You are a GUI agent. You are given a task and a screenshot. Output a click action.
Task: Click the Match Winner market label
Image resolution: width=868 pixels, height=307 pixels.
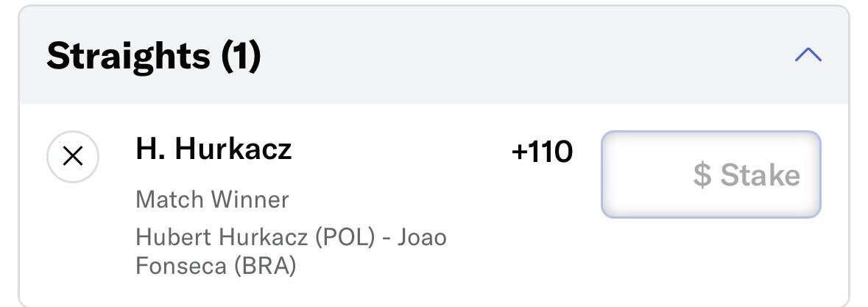[x=212, y=200]
